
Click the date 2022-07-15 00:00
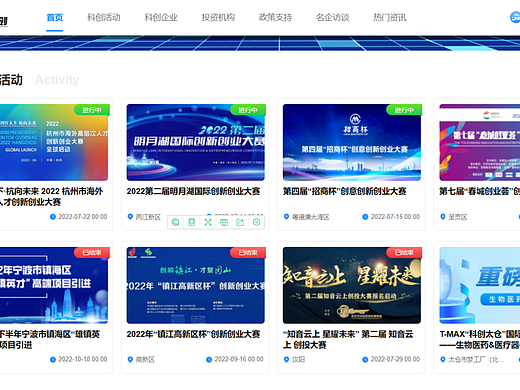(395, 217)
